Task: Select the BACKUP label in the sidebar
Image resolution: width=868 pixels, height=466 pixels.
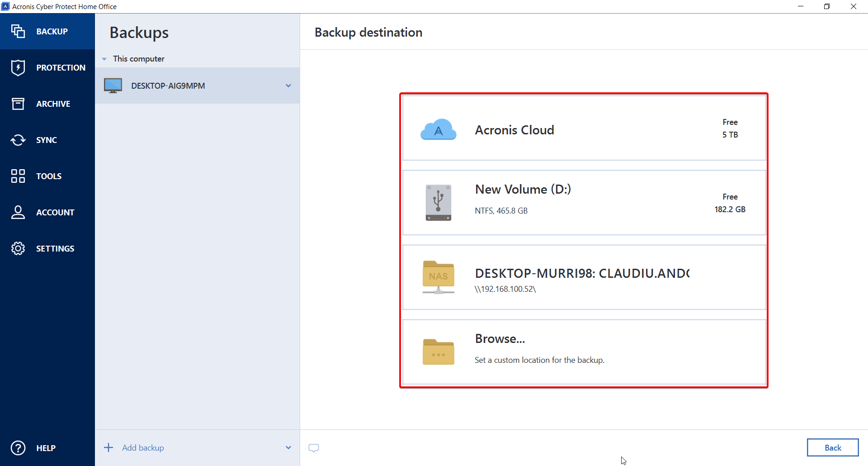Action: pos(52,31)
